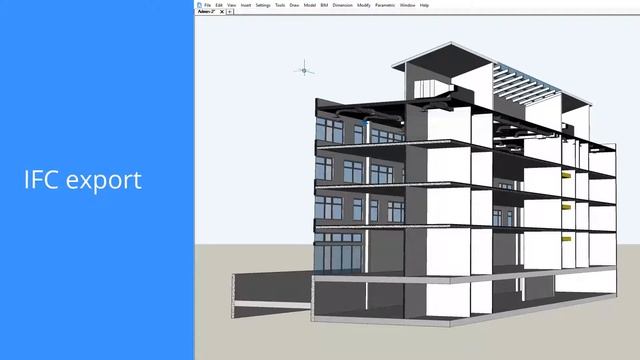Open the Help menu

(424, 5)
